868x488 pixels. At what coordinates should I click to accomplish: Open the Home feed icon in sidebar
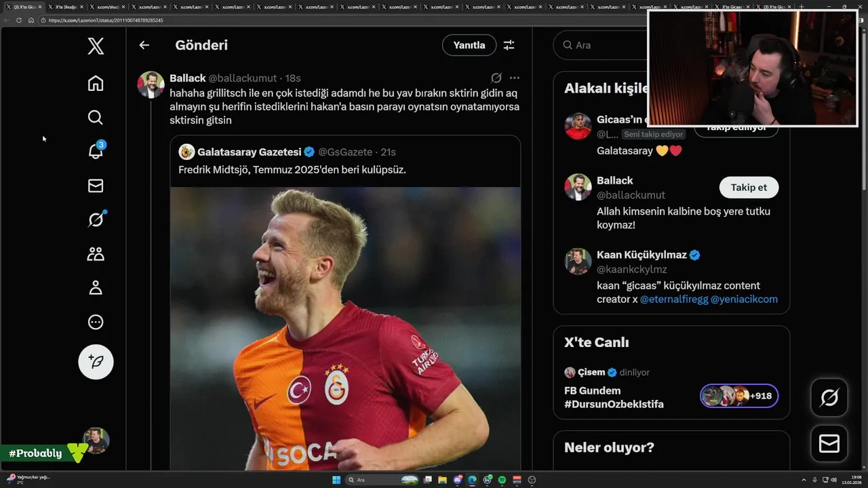pyautogui.click(x=96, y=83)
